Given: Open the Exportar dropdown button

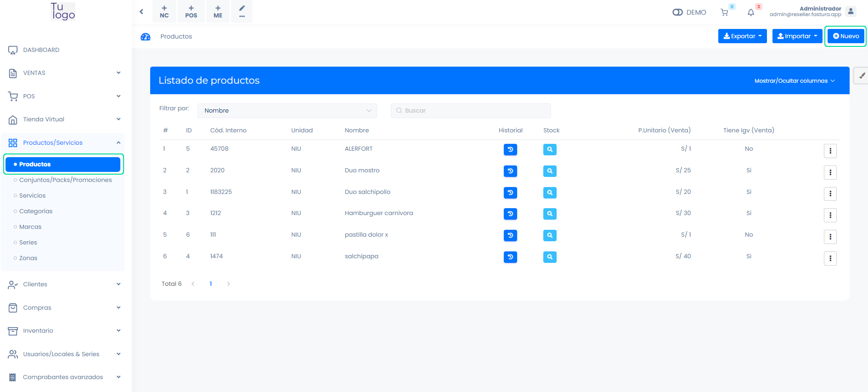Looking at the screenshot, I should [x=742, y=36].
